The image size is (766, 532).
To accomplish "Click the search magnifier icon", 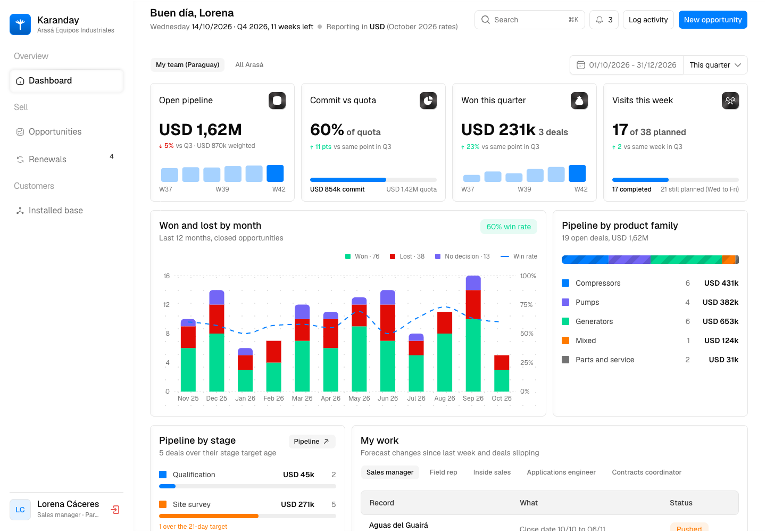I will tap(486, 20).
